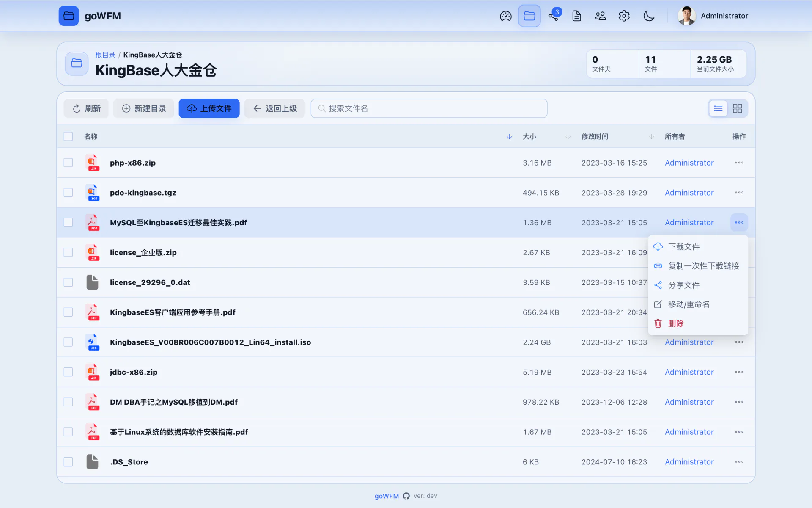812x508 pixels.
Task: Click the PDF icon of MySQL至KingbaseES迁移最佳实践.pdf
Action: point(92,223)
